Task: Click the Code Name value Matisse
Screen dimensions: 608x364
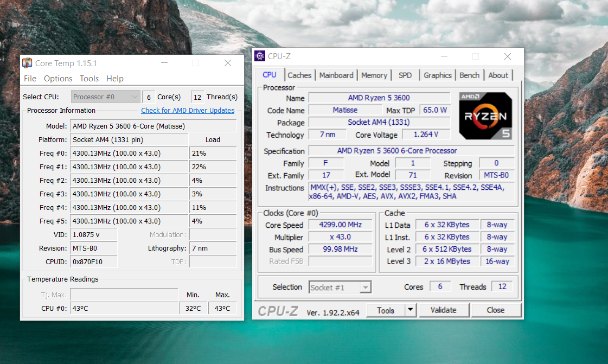Action: click(345, 110)
